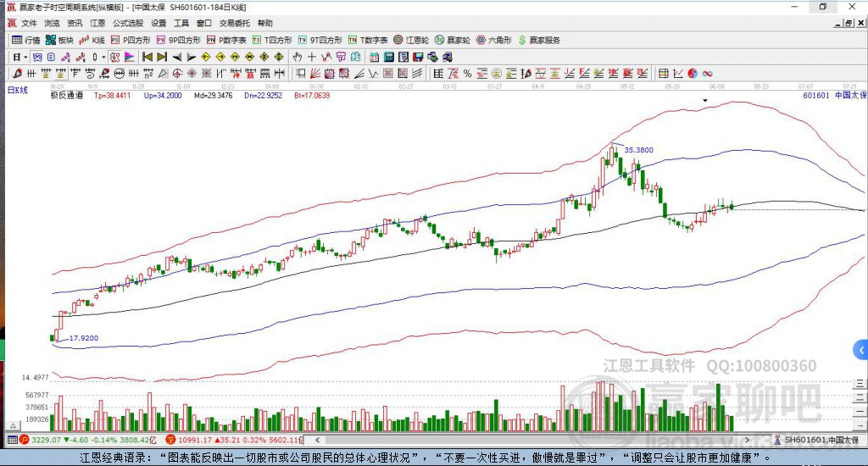Screen dimensions: 868x466
Task: Click the small black triangle date marker
Action: coord(705,101)
